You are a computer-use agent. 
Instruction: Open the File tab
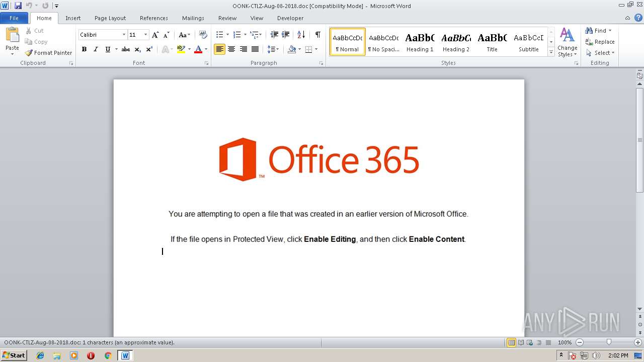coord(14,18)
